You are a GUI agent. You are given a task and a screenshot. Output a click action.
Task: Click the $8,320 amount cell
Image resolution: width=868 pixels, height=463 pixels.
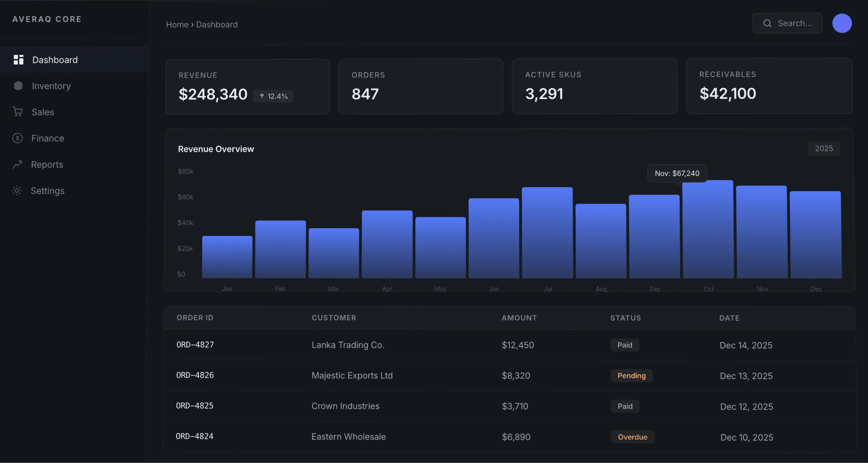pos(516,376)
